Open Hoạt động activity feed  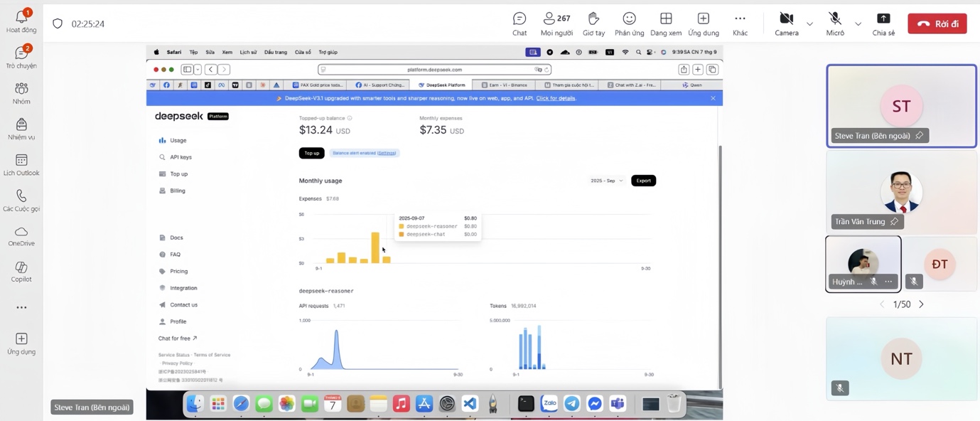click(21, 21)
